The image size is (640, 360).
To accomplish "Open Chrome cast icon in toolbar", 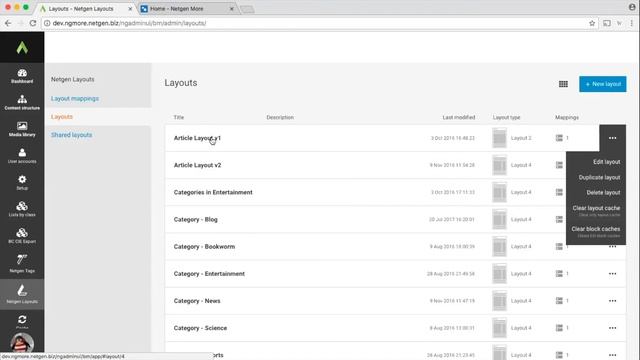I will click(607, 23).
